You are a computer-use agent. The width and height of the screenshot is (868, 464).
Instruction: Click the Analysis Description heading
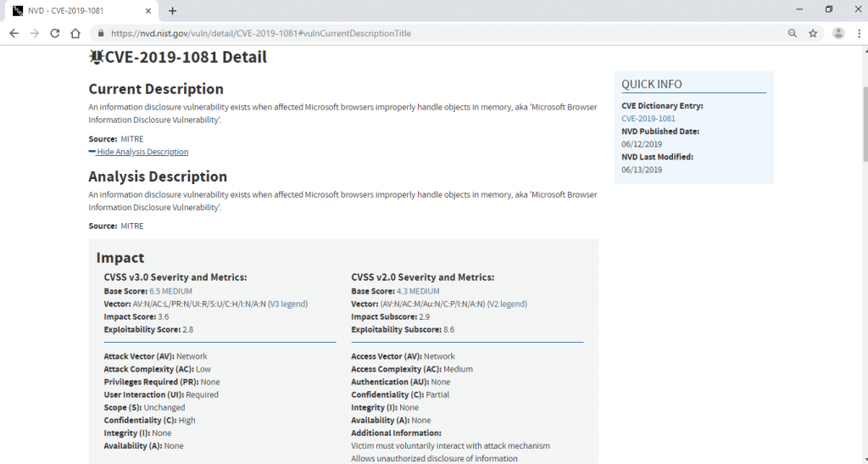click(x=158, y=176)
